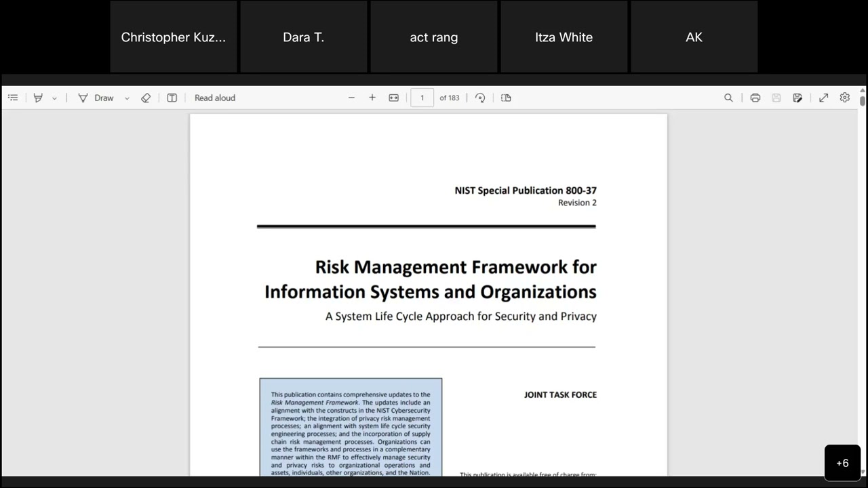This screenshot has width=868, height=488.
Task: Click 'NIST Special Publication 800-37' heading
Action: (x=526, y=190)
